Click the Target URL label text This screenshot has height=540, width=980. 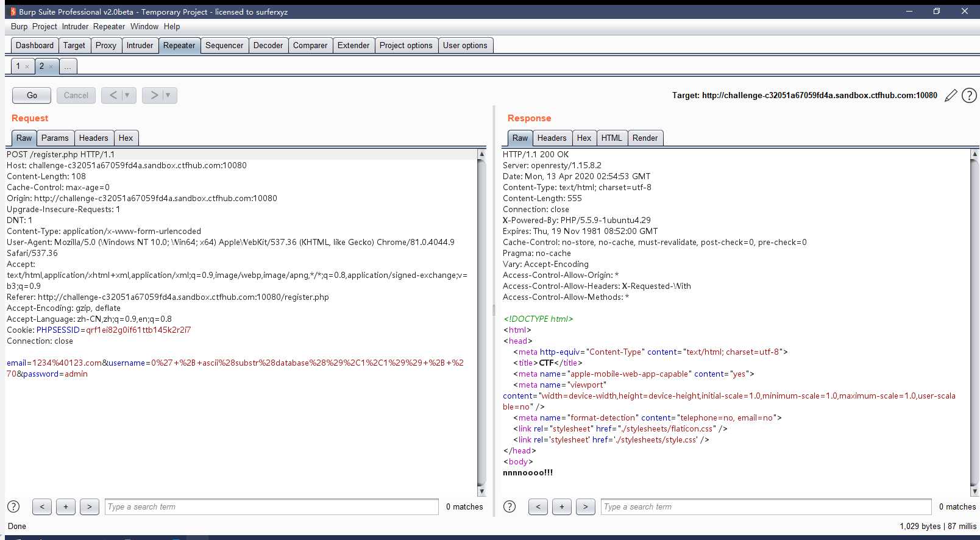click(x=804, y=95)
